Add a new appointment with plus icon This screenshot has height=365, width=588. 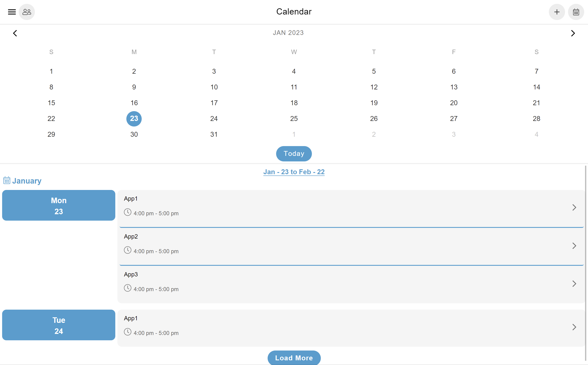557,12
